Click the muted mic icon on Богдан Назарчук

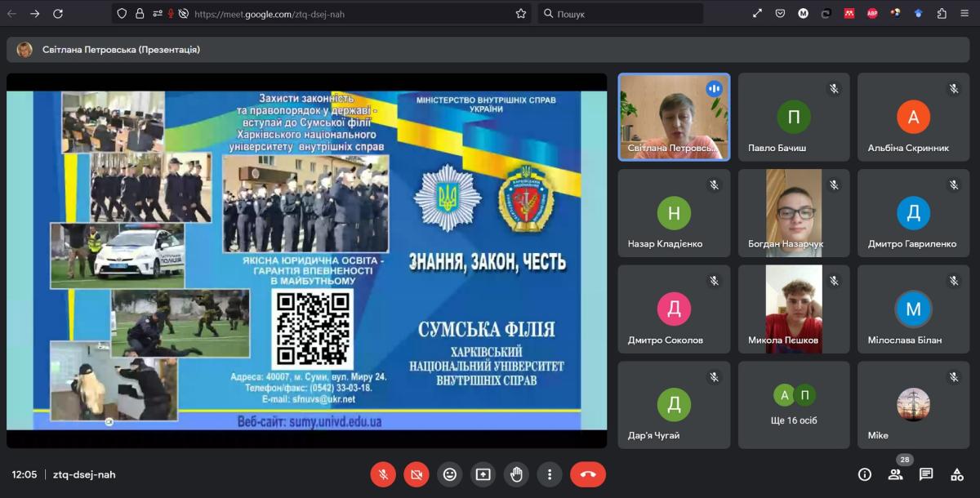tap(834, 185)
